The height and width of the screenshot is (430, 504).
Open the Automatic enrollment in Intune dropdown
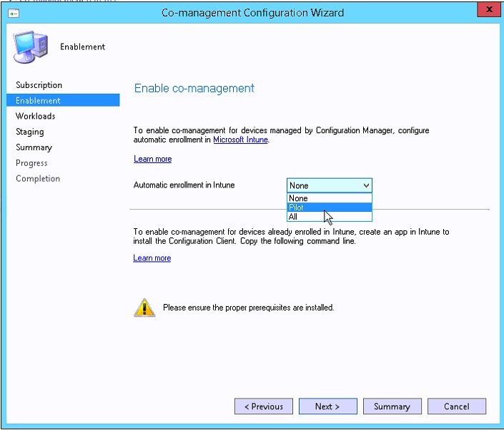pos(329,185)
